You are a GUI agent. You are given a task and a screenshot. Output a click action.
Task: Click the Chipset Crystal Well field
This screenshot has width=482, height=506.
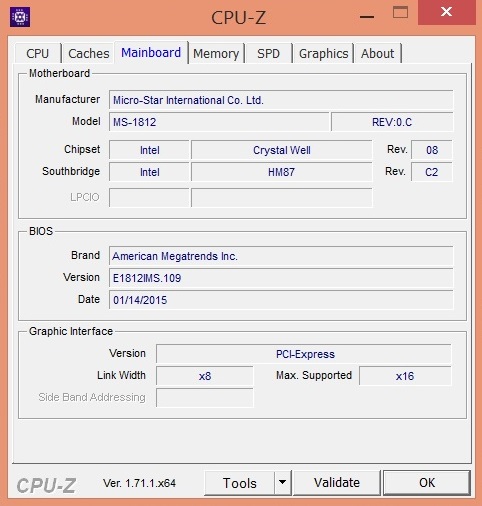coord(282,150)
